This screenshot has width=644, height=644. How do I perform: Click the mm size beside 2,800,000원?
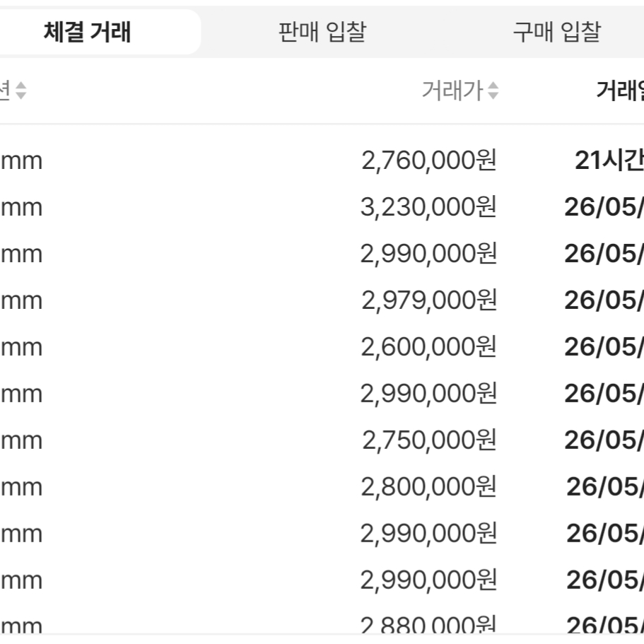click(21, 488)
